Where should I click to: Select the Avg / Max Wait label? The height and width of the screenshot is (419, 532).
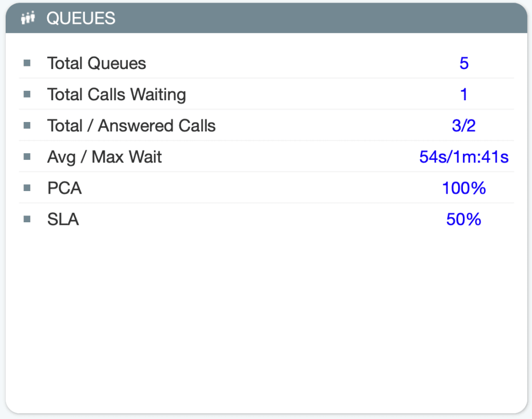(x=104, y=157)
